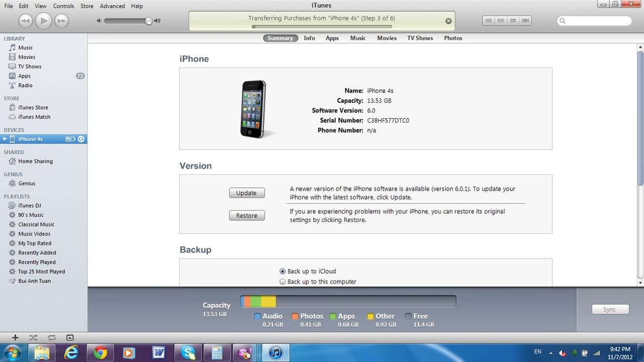This screenshot has height=362, width=644.
Task: Open the Recently Played playlist
Action: [x=37, y=262]
